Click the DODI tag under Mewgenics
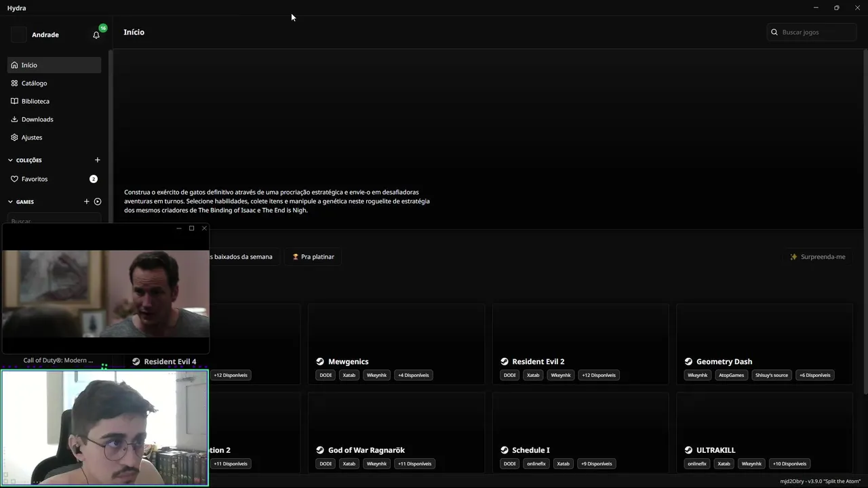Screen dimensions: 868x488 tap(325, 375)
